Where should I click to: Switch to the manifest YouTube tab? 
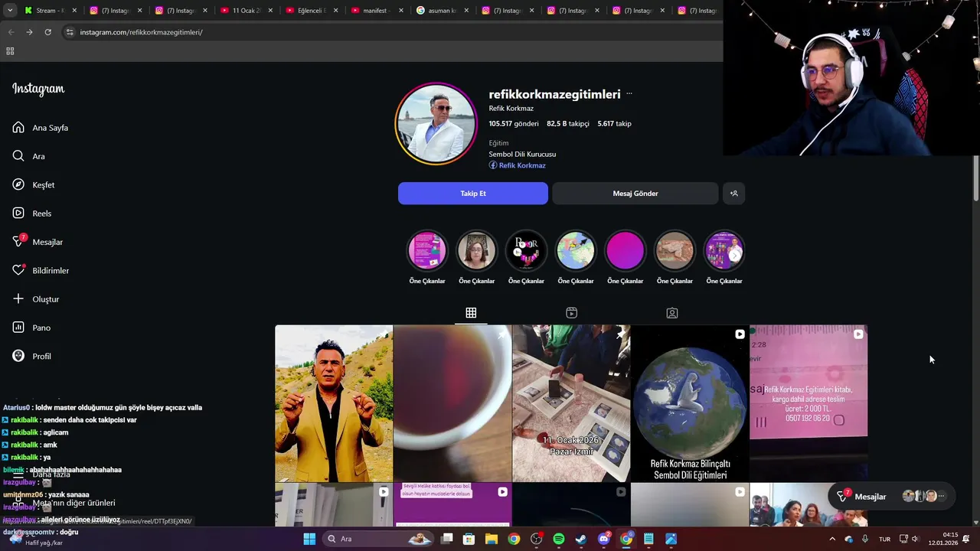(376, 11)
